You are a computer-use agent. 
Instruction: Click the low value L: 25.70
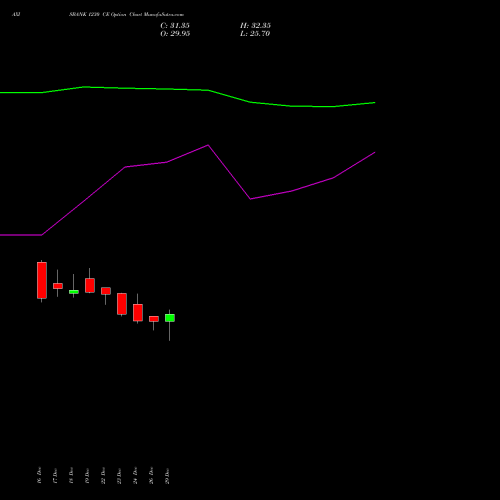(x=255, y=34)
